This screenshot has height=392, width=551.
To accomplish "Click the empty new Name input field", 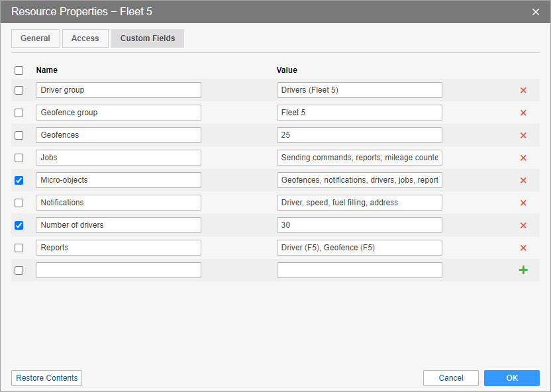I will (119, 270).
